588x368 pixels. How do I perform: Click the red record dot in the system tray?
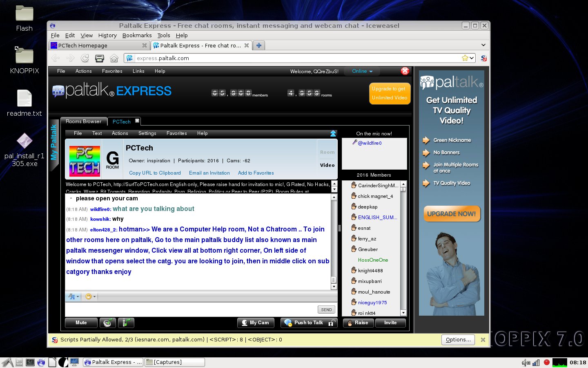[x=547, y=362]
